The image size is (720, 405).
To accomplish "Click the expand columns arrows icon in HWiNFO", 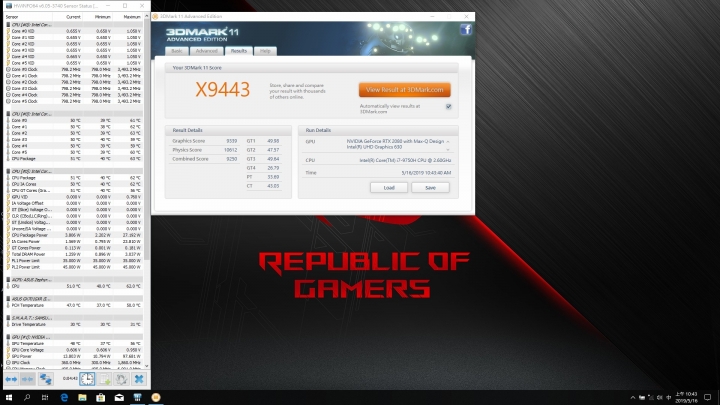I will click(11, 379).
